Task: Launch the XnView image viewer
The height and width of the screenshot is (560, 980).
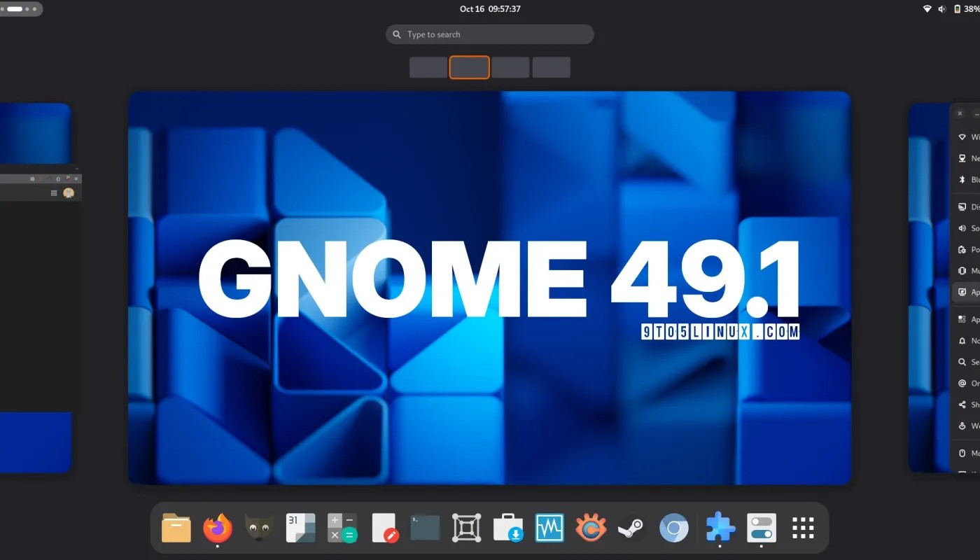Action: (x=591, y=528)
